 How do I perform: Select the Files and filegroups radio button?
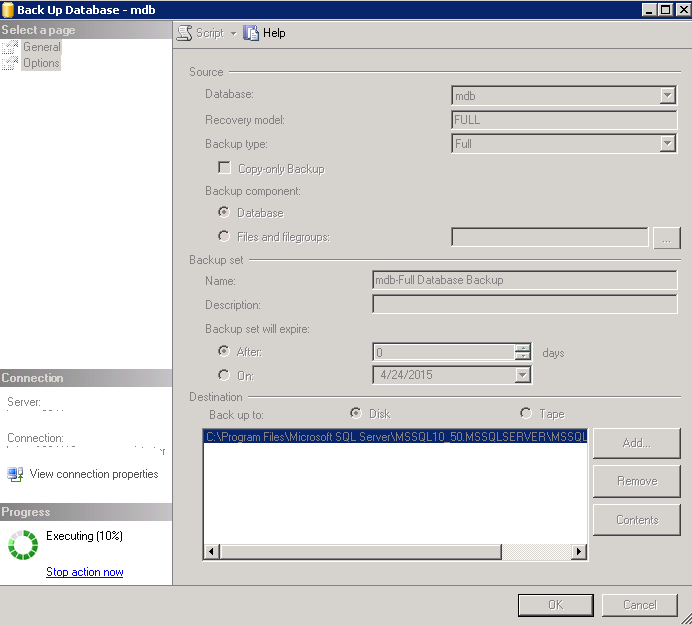tap(224, 237)
